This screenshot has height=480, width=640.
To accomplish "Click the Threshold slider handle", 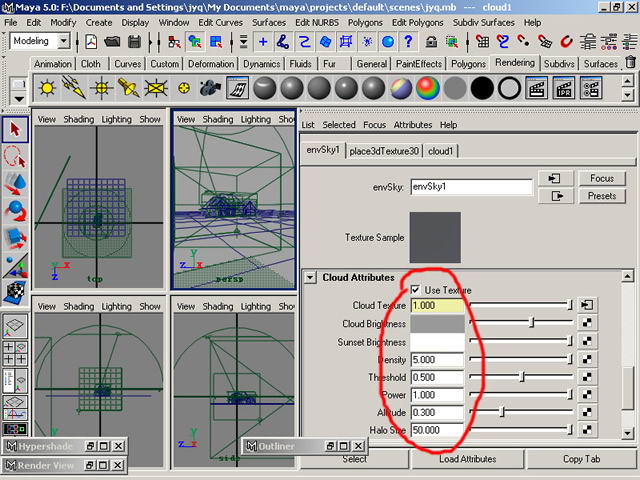I will [522, 376].
